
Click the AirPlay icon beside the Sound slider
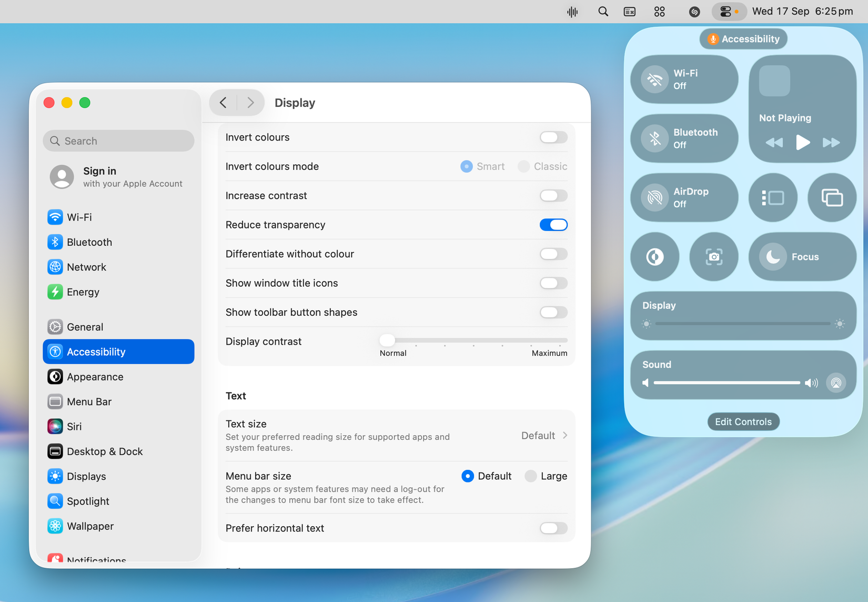(x=836, y=383)
